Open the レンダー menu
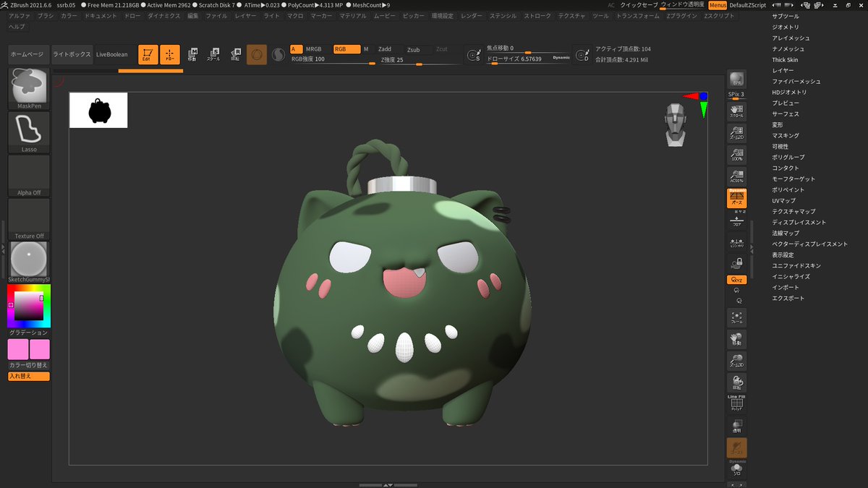Image resolution: width=868 pixels, height=488 pixels. click(471, 15)
